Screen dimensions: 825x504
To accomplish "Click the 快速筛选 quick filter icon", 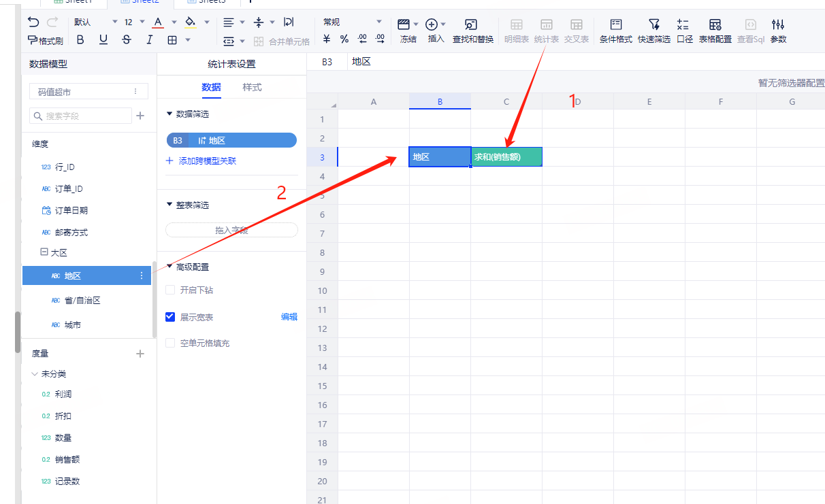I will pyautogui.click(x=653, y=30).
